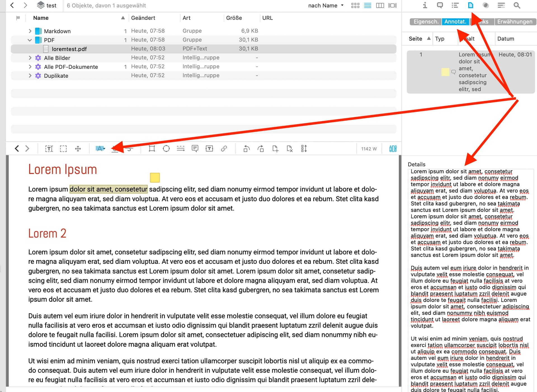This screenshot has width=537, height=392.
Task: Switch to cover flow view
Action: 393,5
